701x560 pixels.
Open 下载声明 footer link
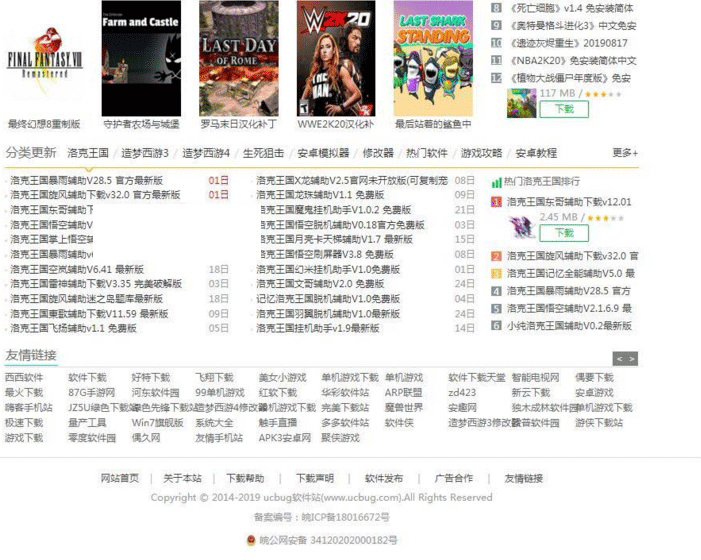pos(315,479)
